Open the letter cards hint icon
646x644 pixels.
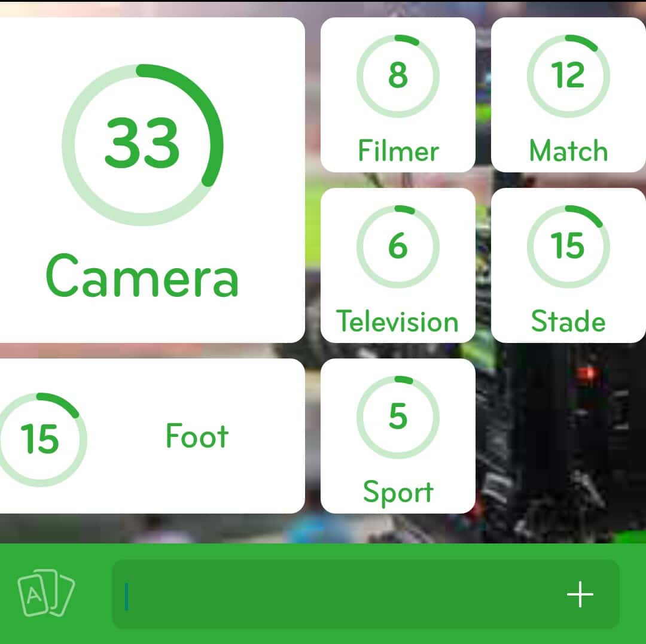tap(46, 593)
